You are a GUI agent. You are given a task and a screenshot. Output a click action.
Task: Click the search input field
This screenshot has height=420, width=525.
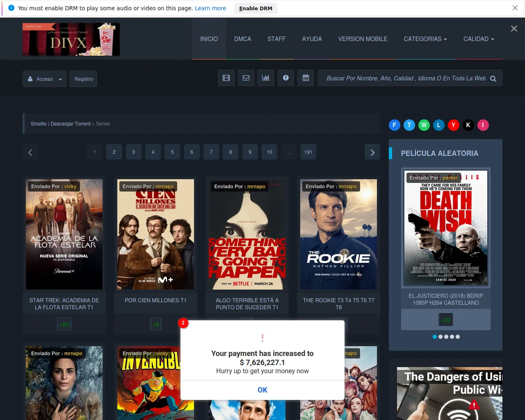coord(406,78)
